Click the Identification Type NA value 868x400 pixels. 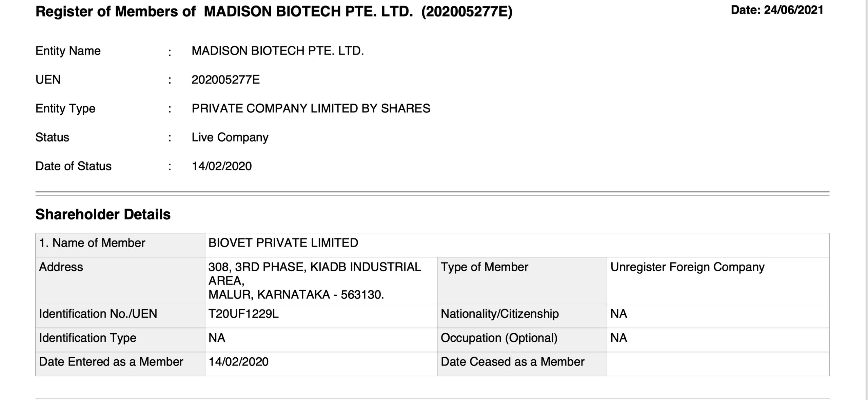(217, 338)
